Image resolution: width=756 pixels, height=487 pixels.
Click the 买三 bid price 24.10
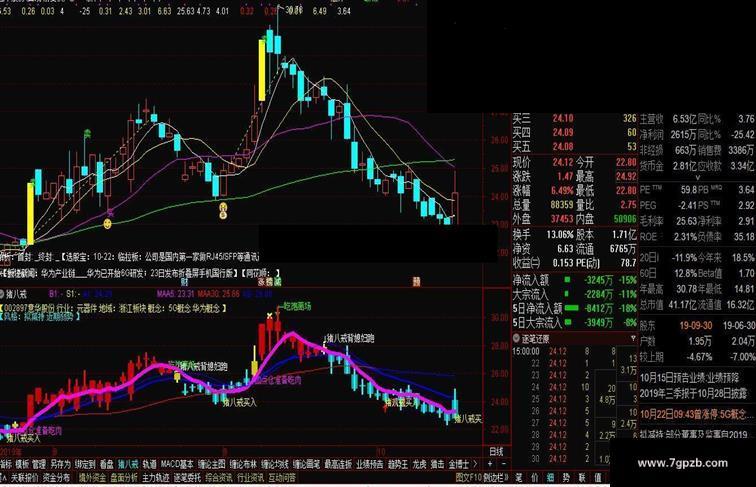click(563, 118)
